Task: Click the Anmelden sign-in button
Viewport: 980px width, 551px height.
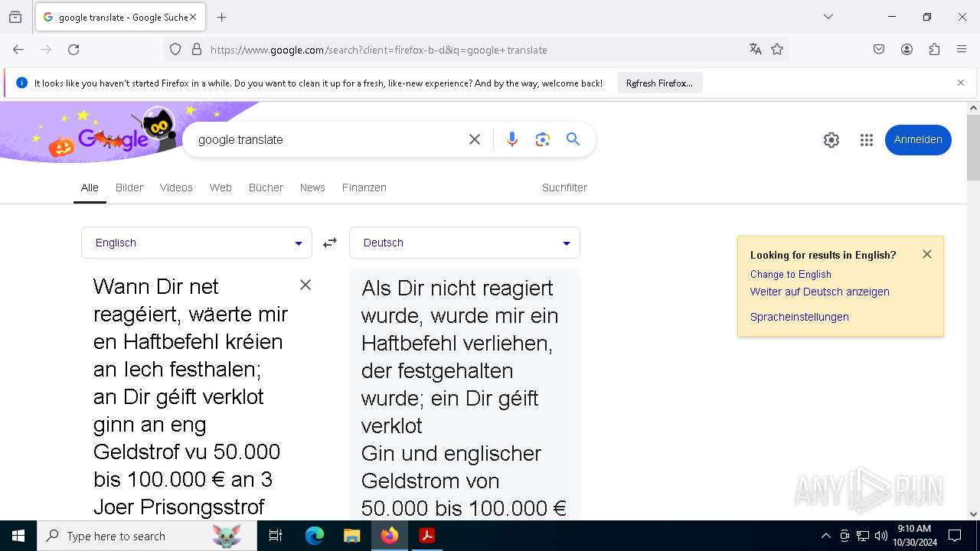Action: click(918, 140)
